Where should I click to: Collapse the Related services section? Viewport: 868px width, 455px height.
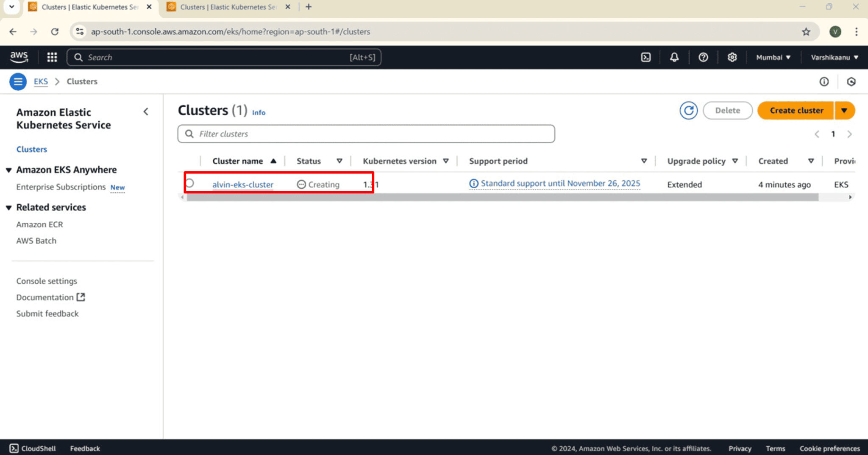click(8, 207)
